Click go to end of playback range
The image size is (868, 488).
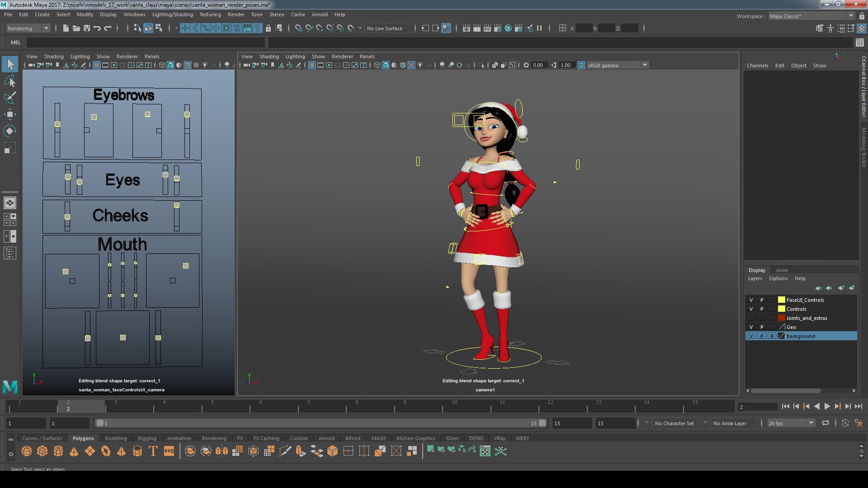point(859,407)
